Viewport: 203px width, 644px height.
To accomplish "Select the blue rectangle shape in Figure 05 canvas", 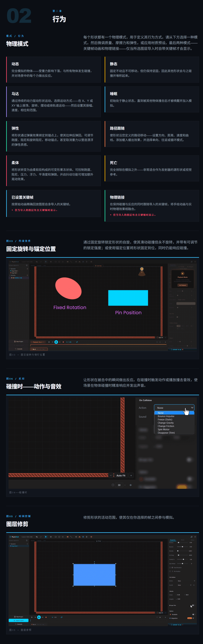I will [94, 575].
